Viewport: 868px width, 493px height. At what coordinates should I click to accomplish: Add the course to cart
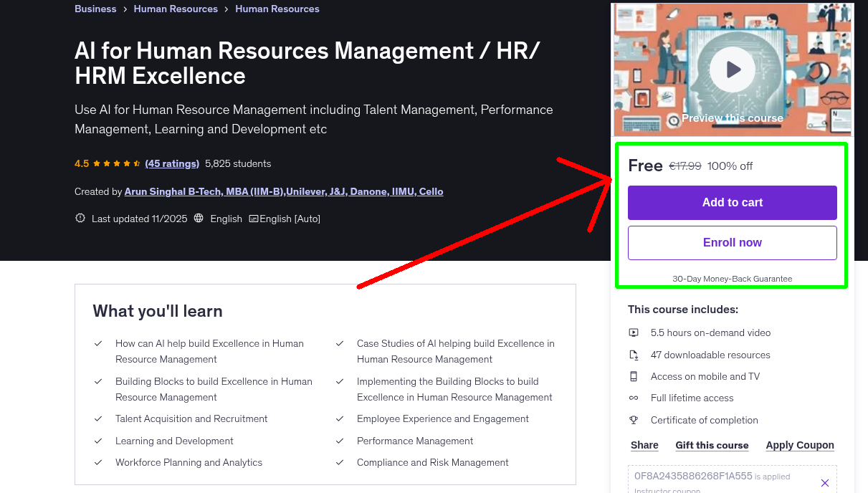tap(732, 203)
